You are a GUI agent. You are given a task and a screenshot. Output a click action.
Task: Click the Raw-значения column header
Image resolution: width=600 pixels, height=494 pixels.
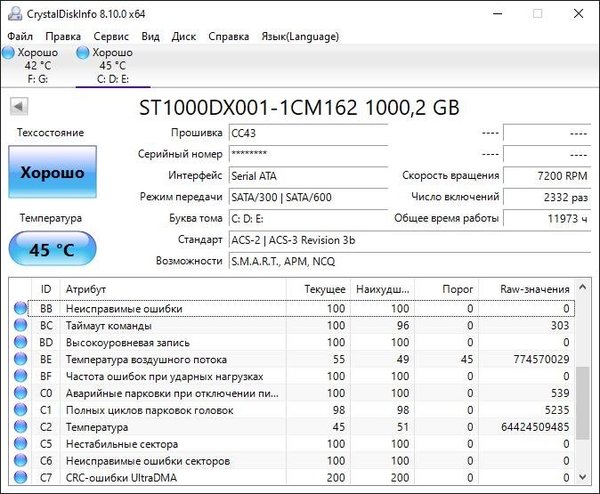pyautogui.click(x=527, y=289)
